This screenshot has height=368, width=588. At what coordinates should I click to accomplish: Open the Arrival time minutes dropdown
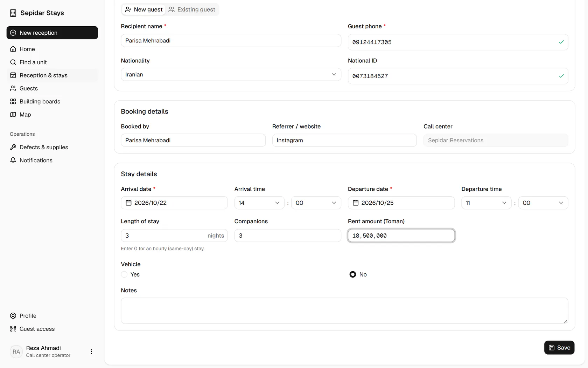click(316, 203)
